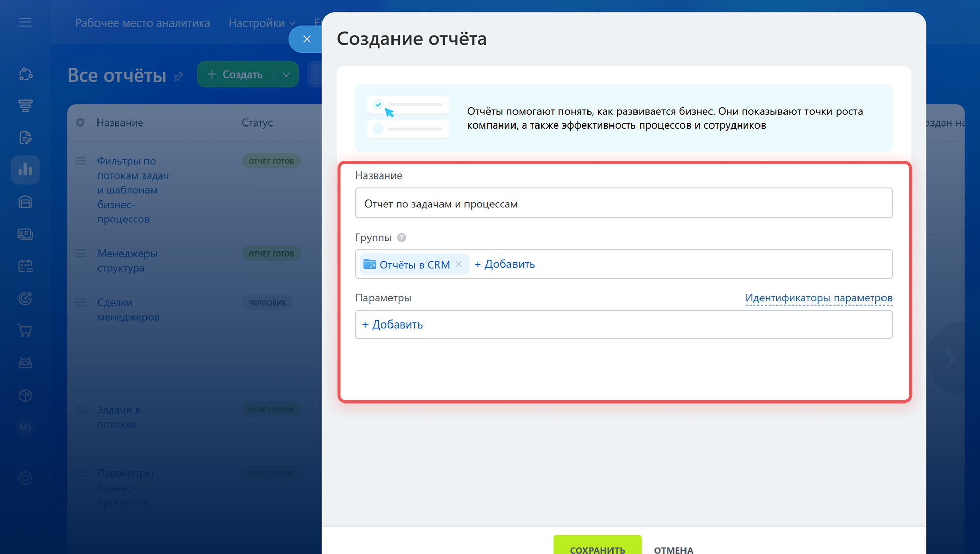The image size is (980, 554).
Task: Click the help question mark beside Группы
Action: click(x=402, y=238)
